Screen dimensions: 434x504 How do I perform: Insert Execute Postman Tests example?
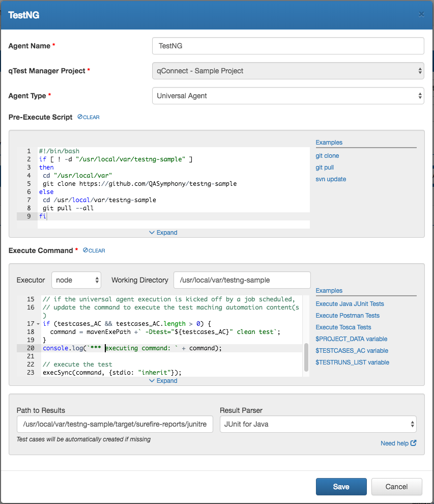(x=348, y=316)
